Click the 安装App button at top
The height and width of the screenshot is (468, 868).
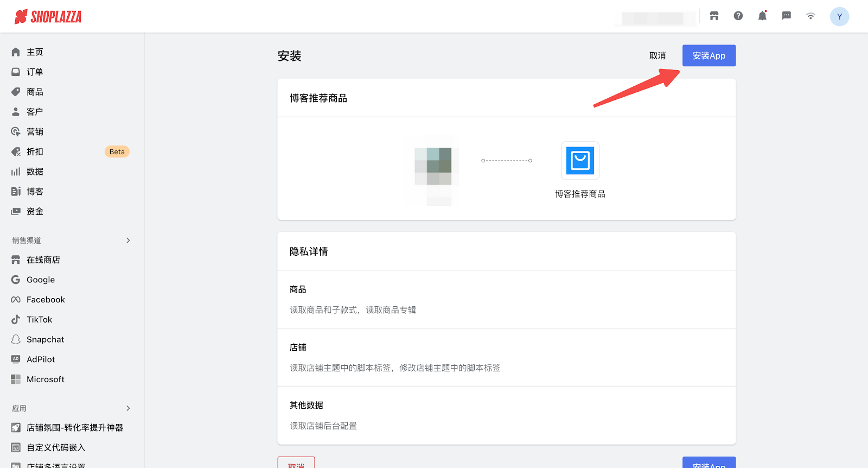click(x=709, y=56)
